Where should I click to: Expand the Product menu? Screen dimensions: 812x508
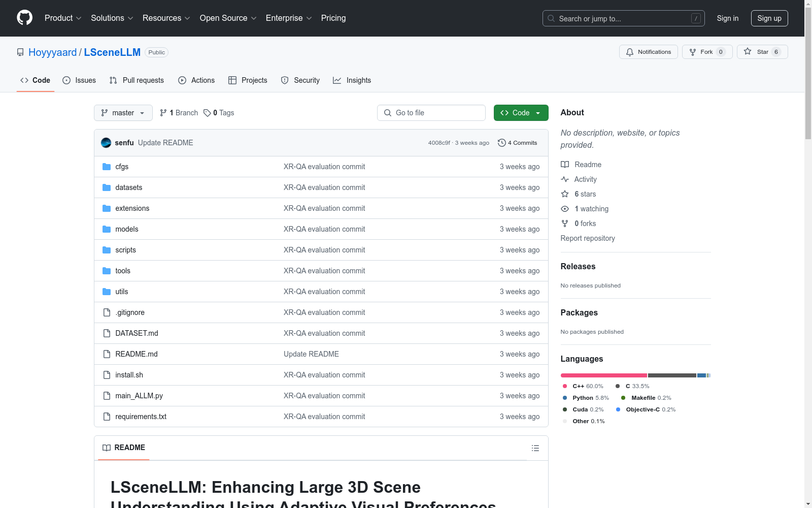tap(63, 18)
